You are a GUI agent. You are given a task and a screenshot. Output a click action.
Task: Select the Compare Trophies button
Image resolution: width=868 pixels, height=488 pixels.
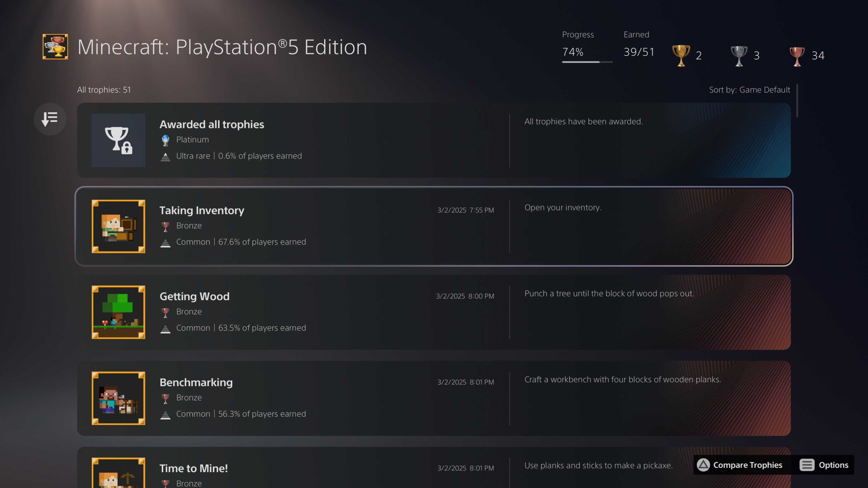740,465
